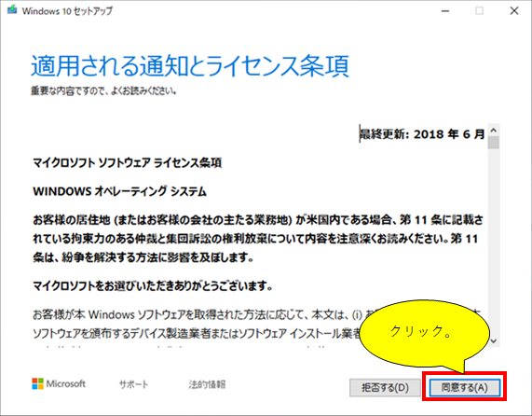Click the Windows 10 setup icon in title bar
532x416 pixels.
coord(12,10)
